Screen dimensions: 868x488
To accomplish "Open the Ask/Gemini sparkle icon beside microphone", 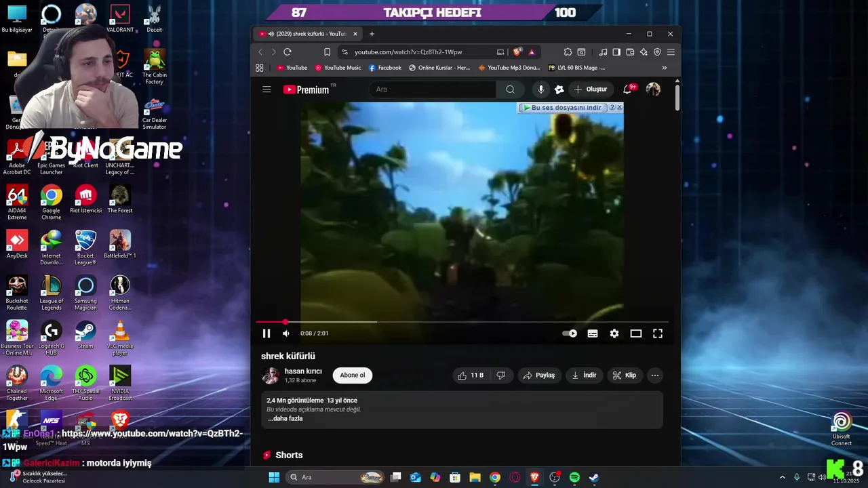I will pos(559,89).
